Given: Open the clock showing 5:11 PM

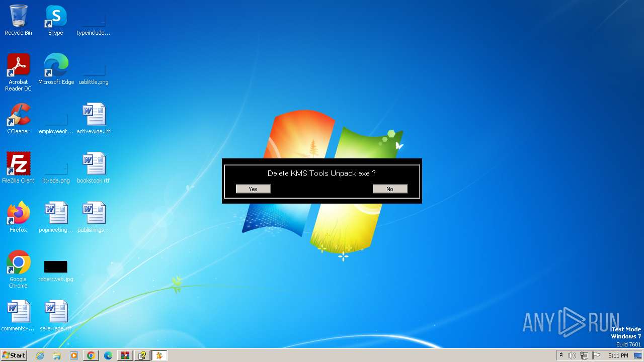Looking at the screenshot, I should click(x=618, y=355).
